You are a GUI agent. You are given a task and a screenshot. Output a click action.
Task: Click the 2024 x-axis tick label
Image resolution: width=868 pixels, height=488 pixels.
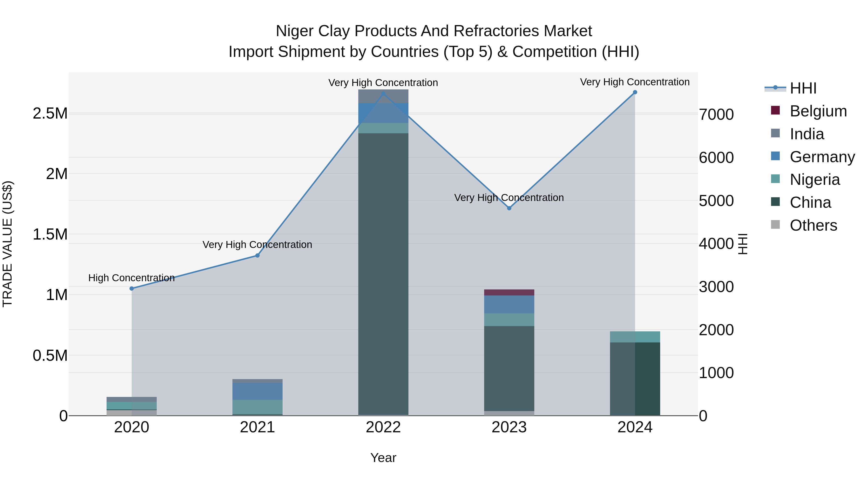635,427
